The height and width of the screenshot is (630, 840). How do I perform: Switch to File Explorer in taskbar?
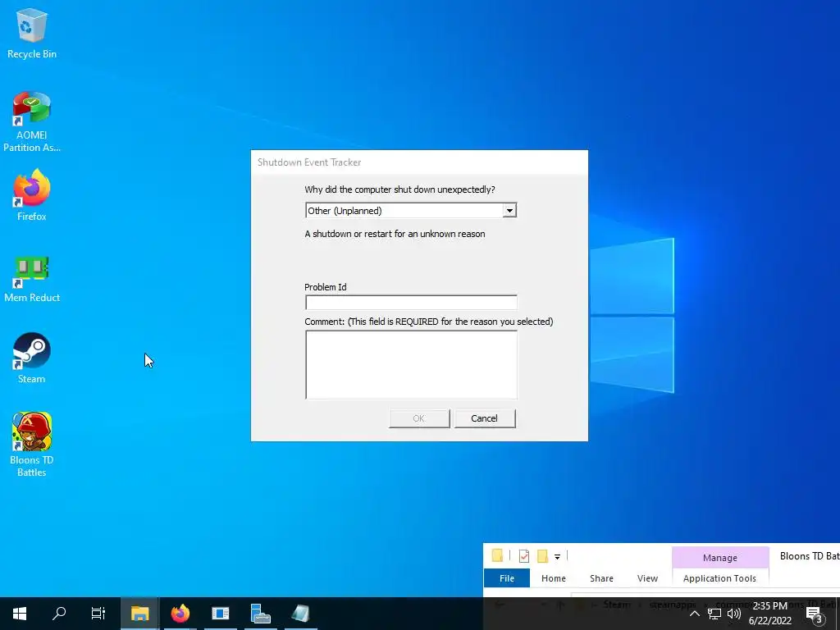coord(139,614)
